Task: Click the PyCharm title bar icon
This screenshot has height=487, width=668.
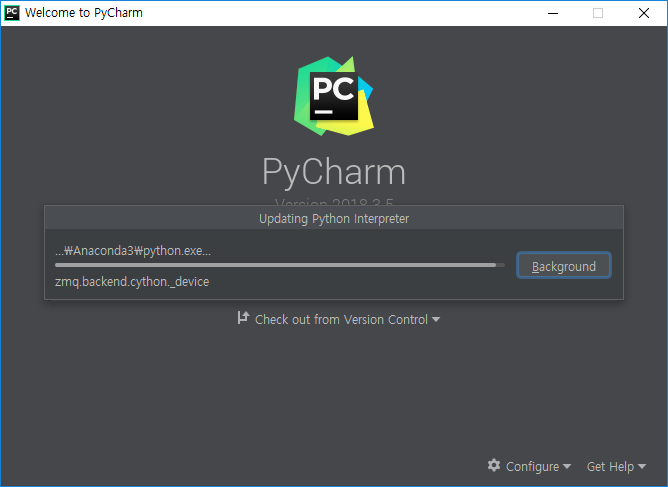Action: [12, 13]
